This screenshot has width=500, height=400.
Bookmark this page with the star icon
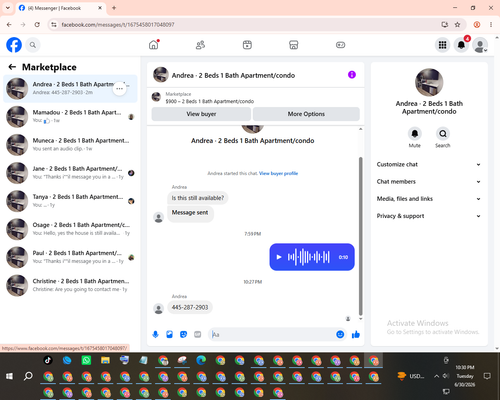tap(457, 25)
